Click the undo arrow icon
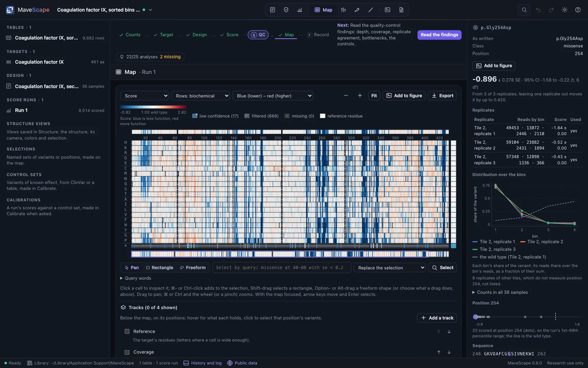588x368 pixels. click(x=538, y=10)
